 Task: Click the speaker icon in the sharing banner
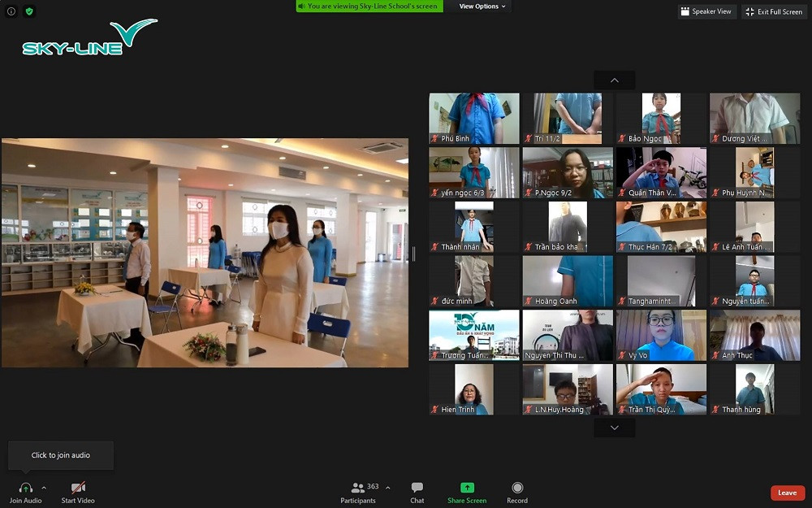302,6
